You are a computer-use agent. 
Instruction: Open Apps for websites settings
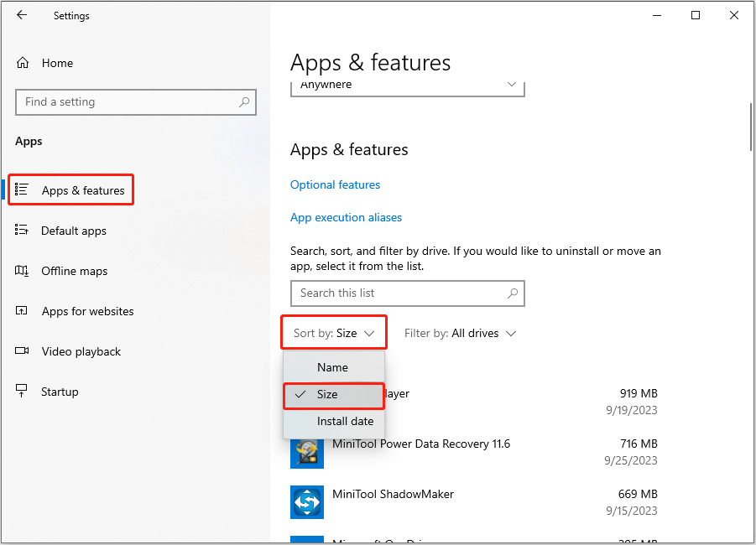click(87, 311)
